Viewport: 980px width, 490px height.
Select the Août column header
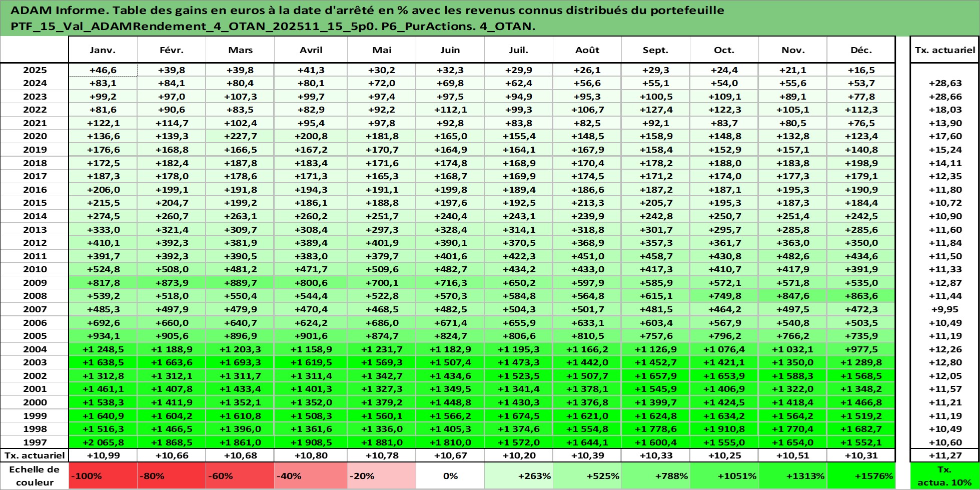[587, 50]
